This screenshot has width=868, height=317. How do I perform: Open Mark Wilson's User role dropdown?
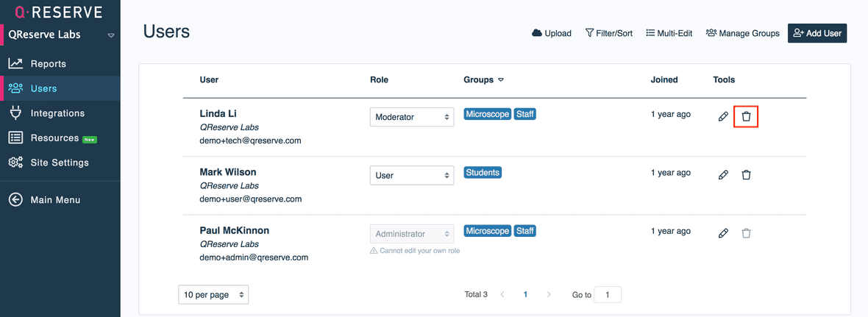411,176
